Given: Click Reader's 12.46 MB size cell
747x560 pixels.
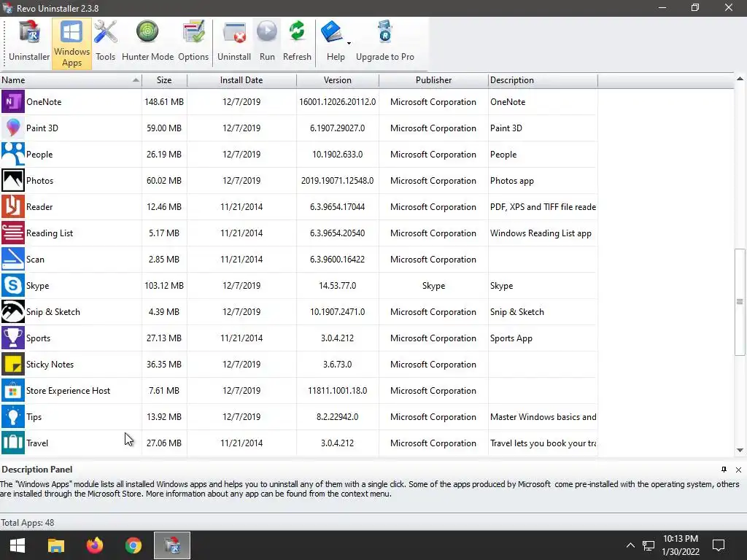Looking at the screenshot, I should coord(164,206).
